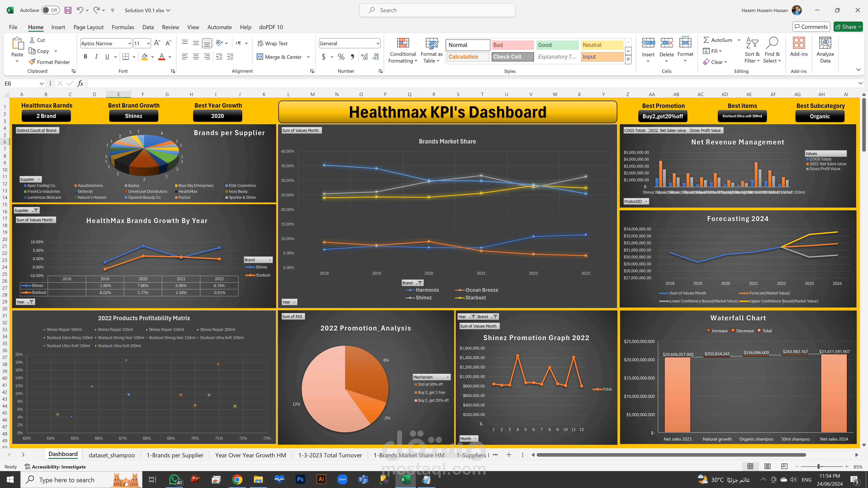This screenshot has height=488, width=868.
Task: Toggle Bottom Align vertical alignment
Action: (x=207, y=43)
